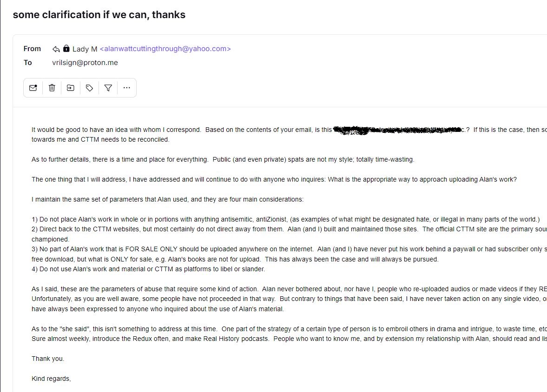
Task: Open the lock encryption details icon
Action: coord(66,48)
